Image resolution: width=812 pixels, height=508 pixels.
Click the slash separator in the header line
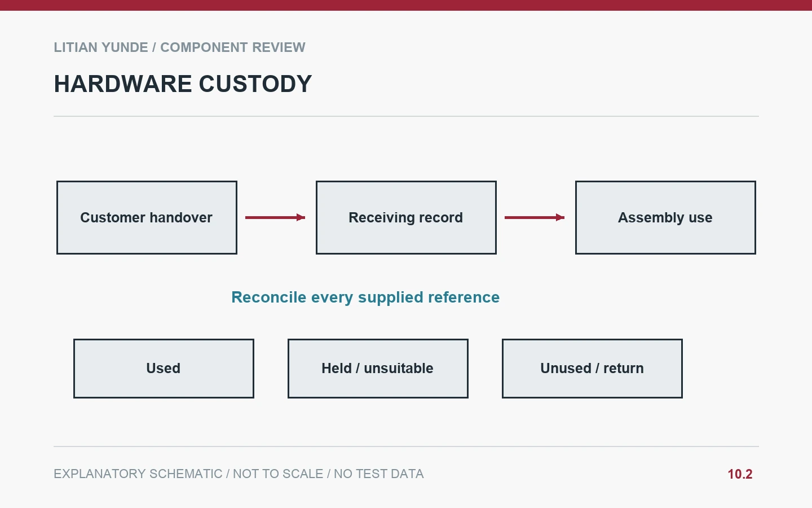coord(154,47)
